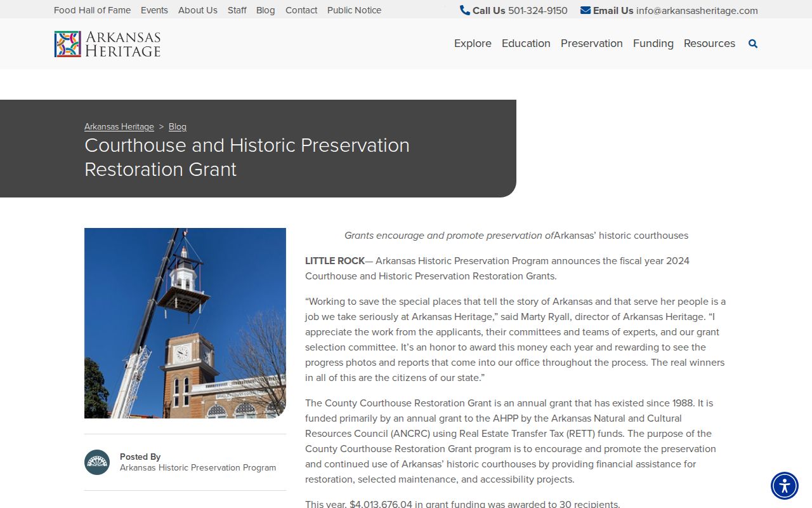Open the site search magnifier icon
812x508 pixels.
(753, 44)
